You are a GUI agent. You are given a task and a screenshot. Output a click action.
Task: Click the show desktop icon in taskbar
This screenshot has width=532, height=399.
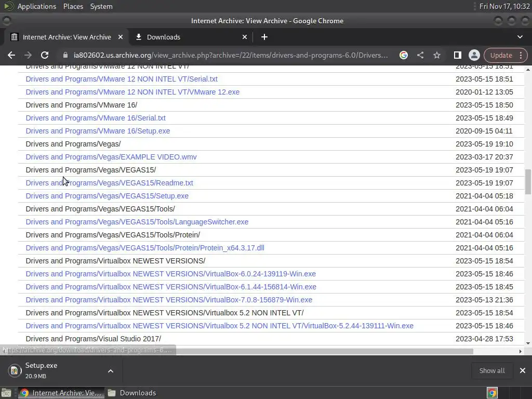click(6, 393)
